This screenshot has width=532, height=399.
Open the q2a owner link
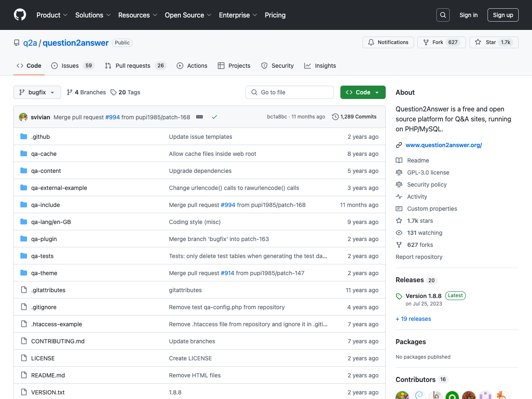click(x=30, y=43)
